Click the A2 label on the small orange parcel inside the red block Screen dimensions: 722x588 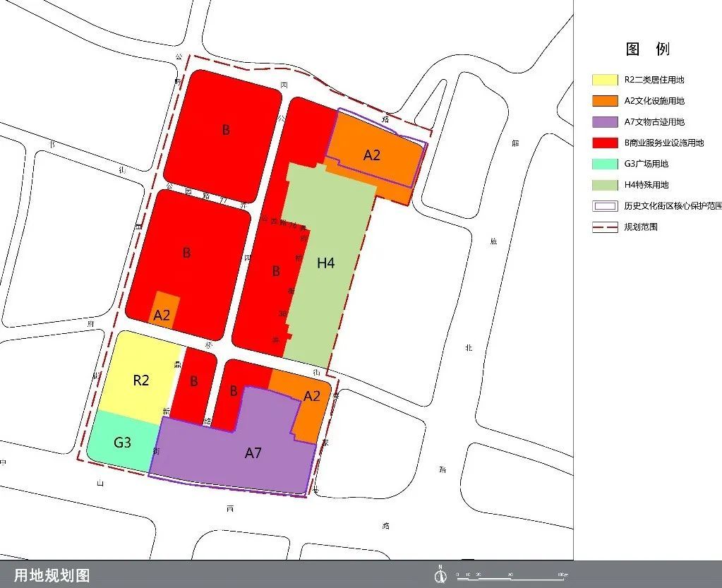[162, 316]
